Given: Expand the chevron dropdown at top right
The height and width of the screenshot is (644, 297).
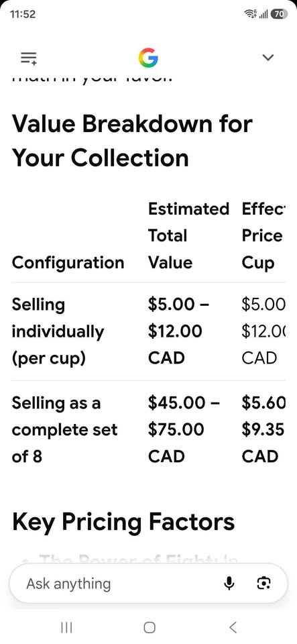Looking at the screenshot, I should pos(268,58).
